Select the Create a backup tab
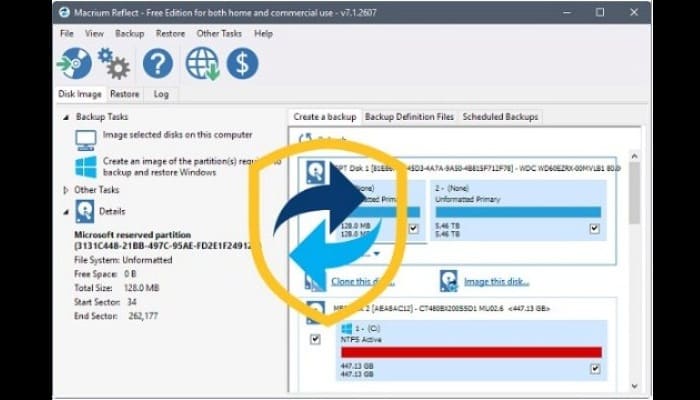This screenshot has width=700, height=400. (x=325, y=117)
